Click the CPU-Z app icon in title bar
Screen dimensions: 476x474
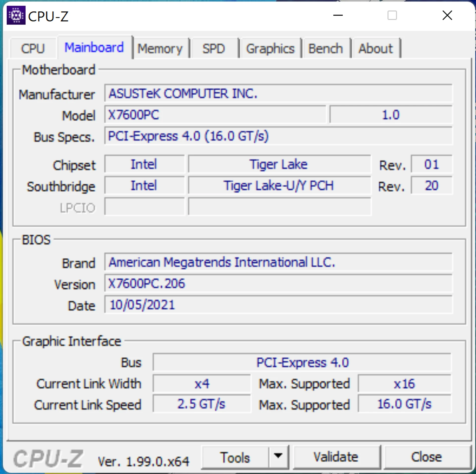(x=16, y=15)
